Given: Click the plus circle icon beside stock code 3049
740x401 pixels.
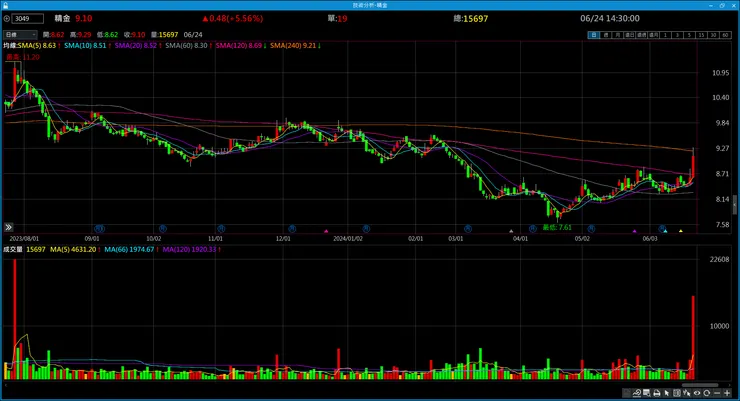Looking at the screenshot, I should click(7, 18).
